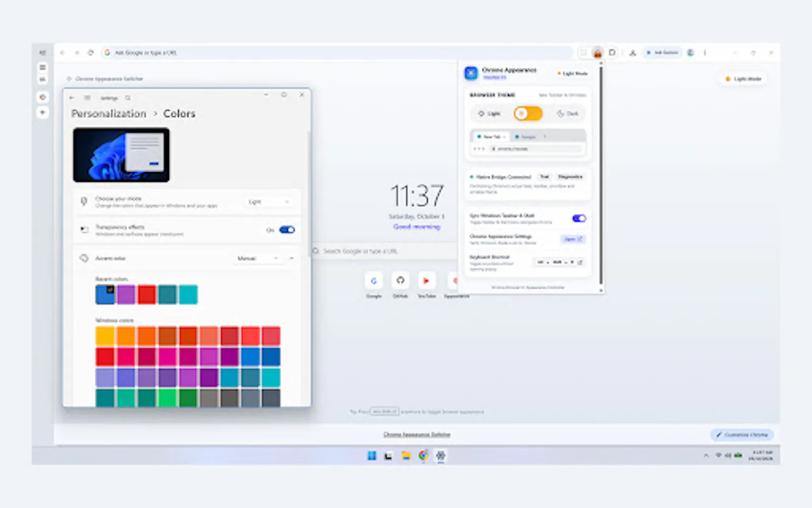The image size is (812, 508).
Task: Click the Diagnostics button
Action: 570,177
